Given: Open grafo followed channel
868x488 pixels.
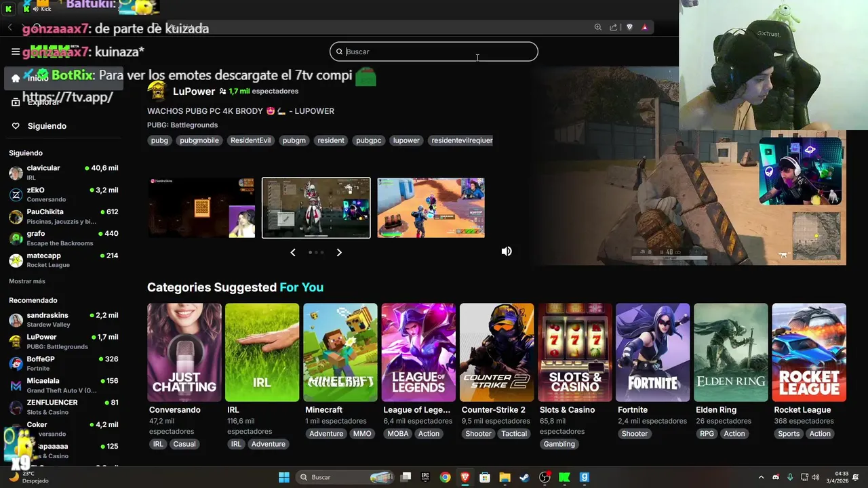Looking at the screenshot, I should pos(63,238).
